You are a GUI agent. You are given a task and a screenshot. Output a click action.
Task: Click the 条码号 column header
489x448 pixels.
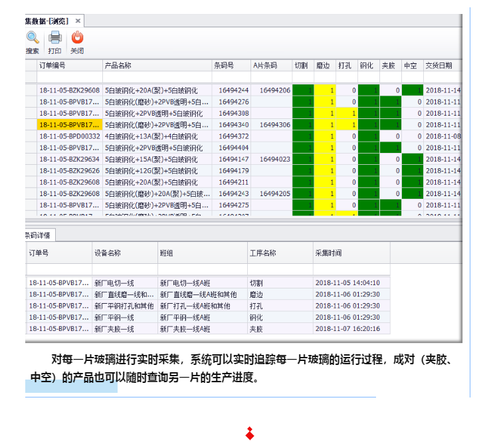[x=231, y=66]
